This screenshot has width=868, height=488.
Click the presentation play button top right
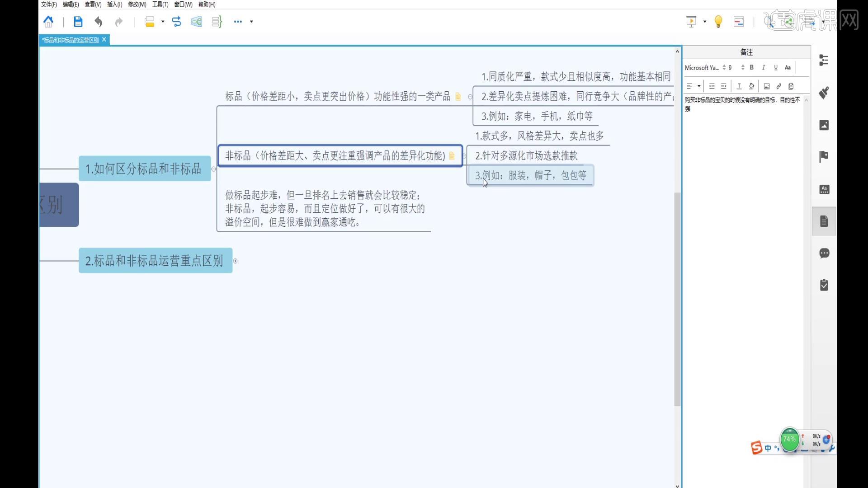tap(691, 22)
